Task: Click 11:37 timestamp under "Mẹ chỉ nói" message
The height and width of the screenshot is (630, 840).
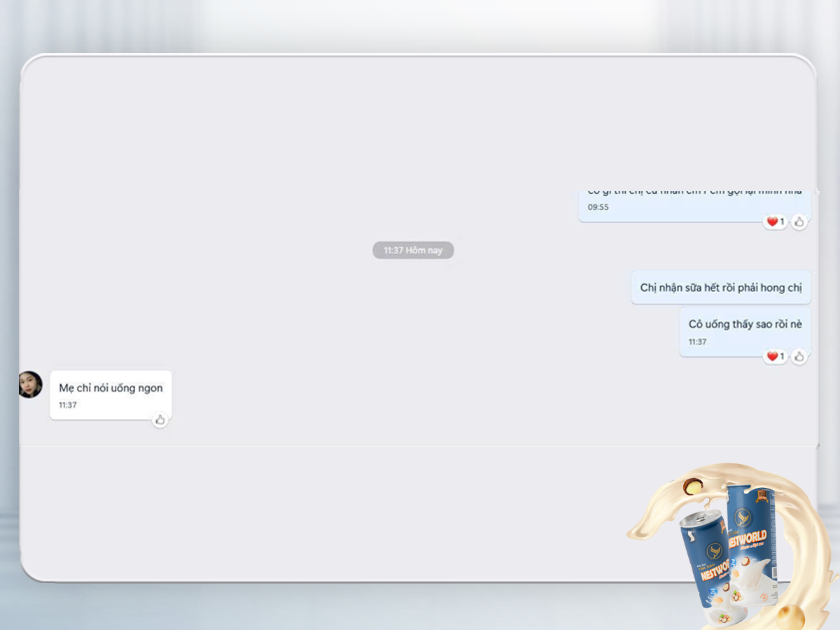Action: (x=68, y=405)
